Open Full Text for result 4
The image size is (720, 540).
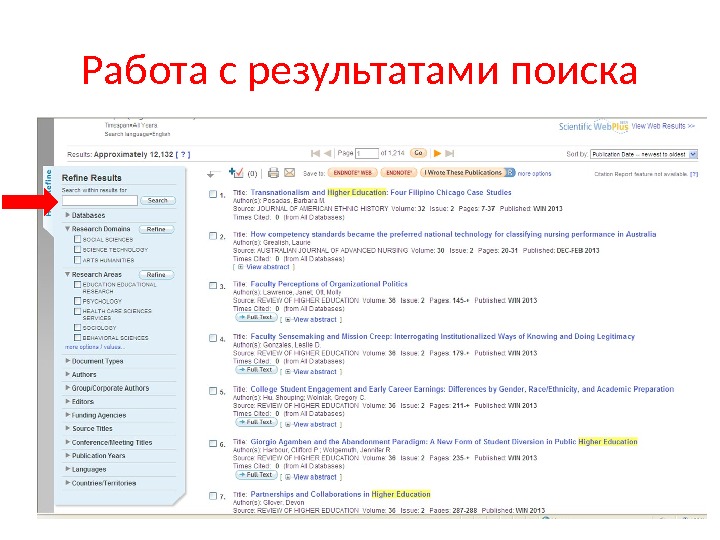click(x=256, y=370)
